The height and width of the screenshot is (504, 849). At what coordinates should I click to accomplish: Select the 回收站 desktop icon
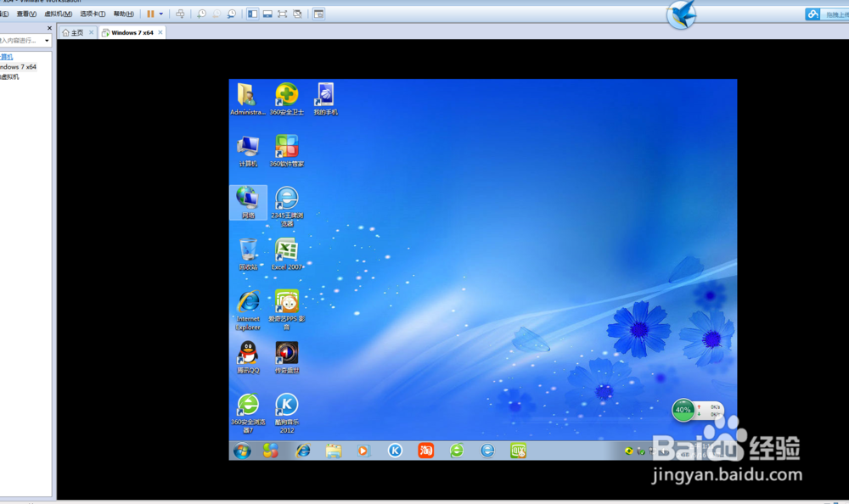[x=248, y=254]
